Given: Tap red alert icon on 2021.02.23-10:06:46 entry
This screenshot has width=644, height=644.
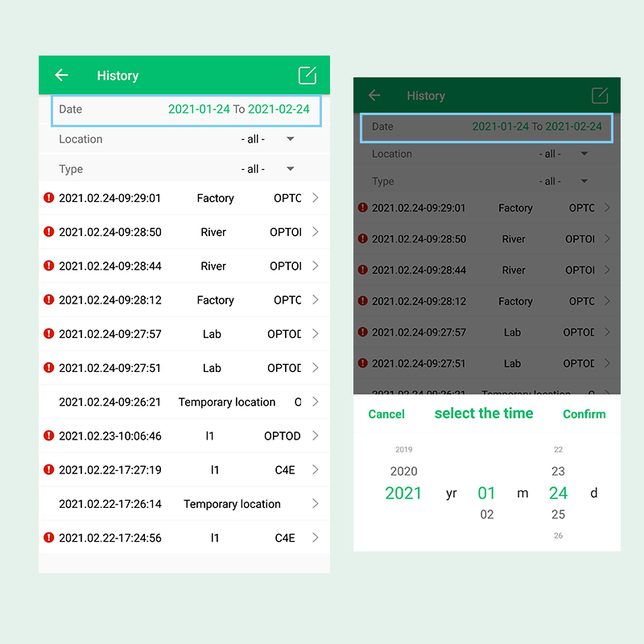Looking at the screenshot, I should coord(48,436).
